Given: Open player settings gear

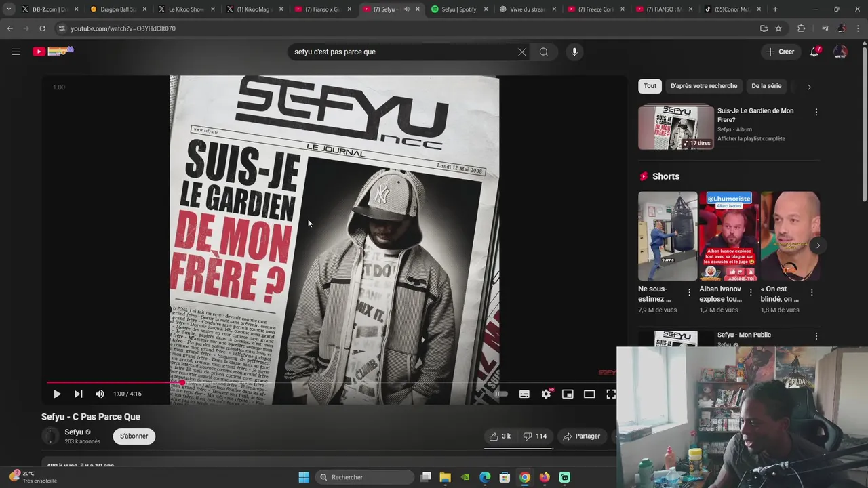Looking at the screenshot, I should coord(547,394).
